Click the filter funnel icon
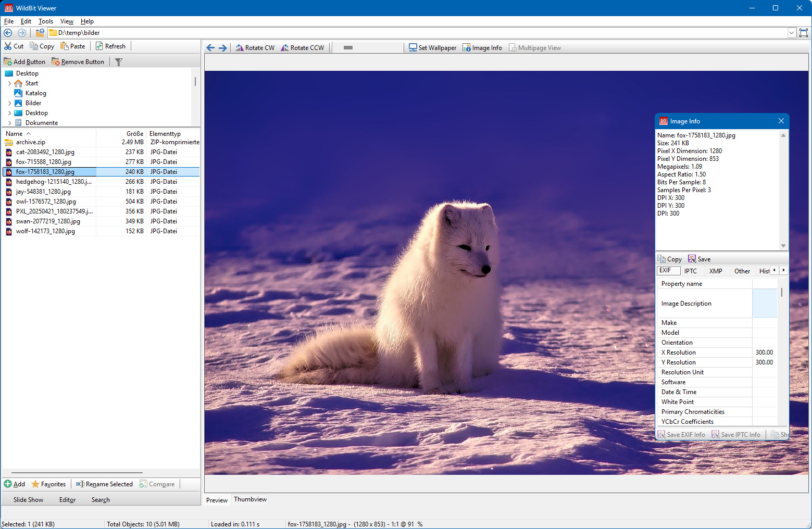Viewport: 812px width, 529px height. [119, 62]
